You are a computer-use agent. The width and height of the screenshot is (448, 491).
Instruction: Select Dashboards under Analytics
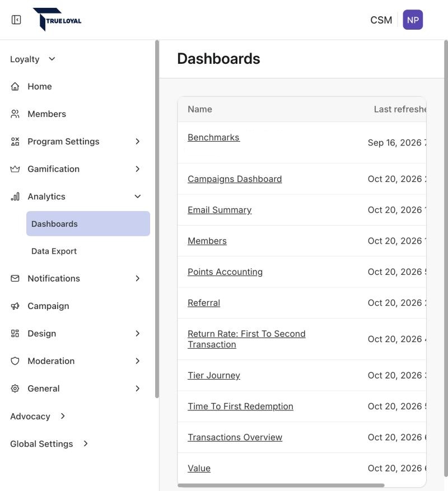click(x=88, y=223)
